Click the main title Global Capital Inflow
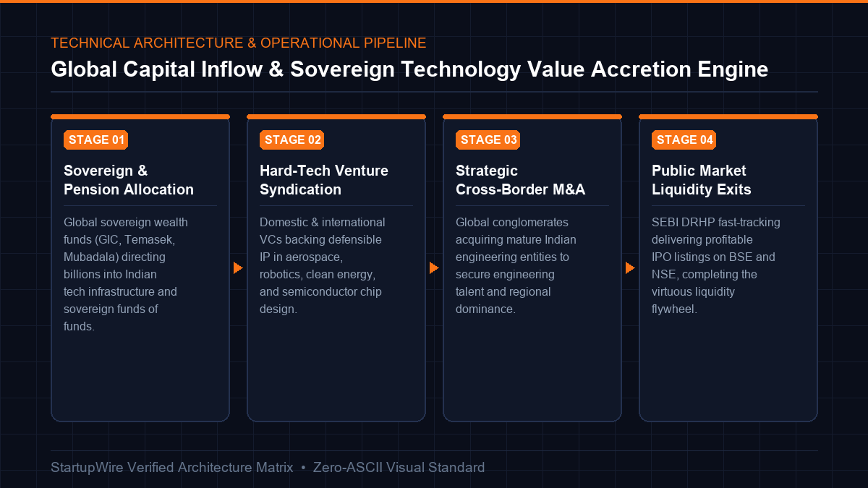Image resolution: width=868 pixels, height=488 pixels. (x=409, y=69)
